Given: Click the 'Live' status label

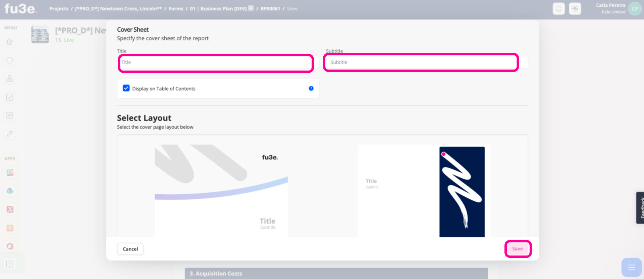Looking at the screenshot, I should coord(69,40).
